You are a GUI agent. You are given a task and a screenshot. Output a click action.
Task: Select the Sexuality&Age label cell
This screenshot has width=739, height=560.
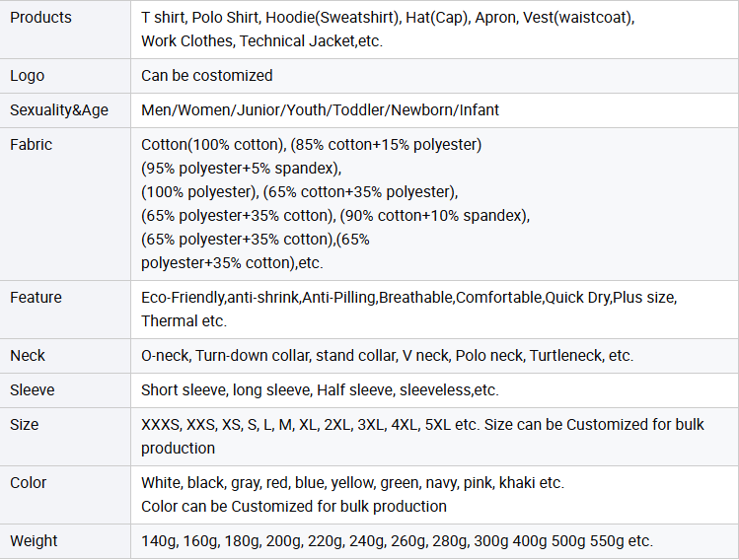(x=59, y=110)
